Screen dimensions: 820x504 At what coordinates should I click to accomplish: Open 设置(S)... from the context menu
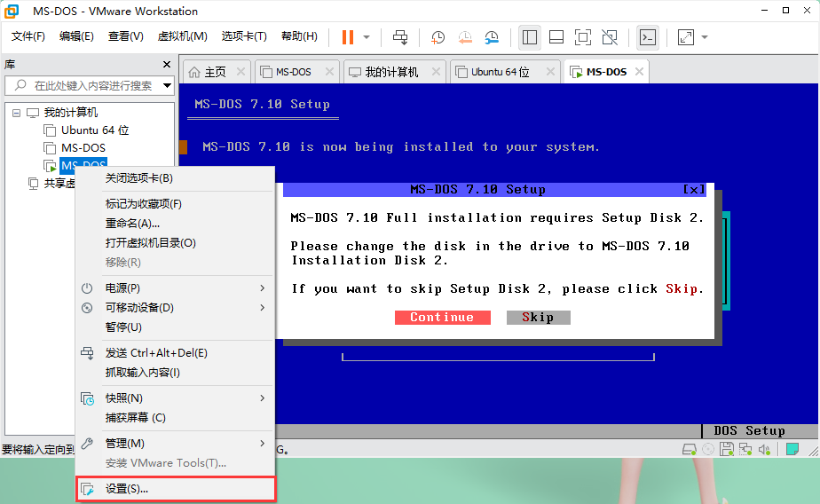[x=176, y=489]
